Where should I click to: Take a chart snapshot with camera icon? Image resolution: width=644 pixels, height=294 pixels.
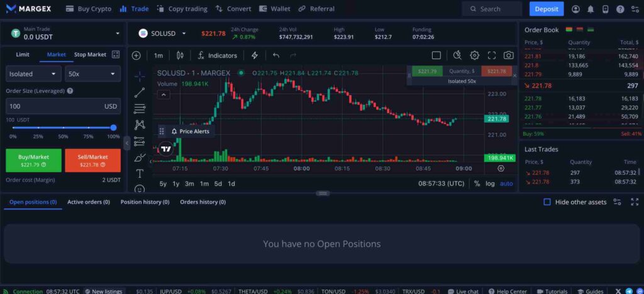[508, 55]
